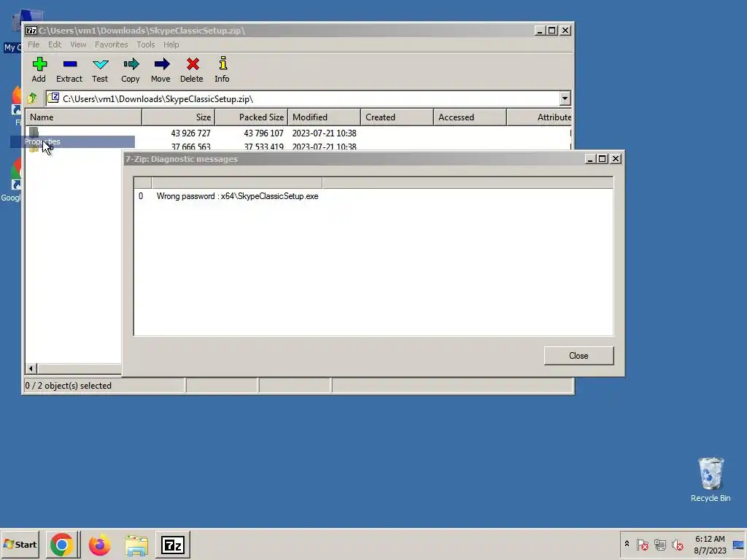Click the taskbar clock showing 6:12 AM

point(710,544)
